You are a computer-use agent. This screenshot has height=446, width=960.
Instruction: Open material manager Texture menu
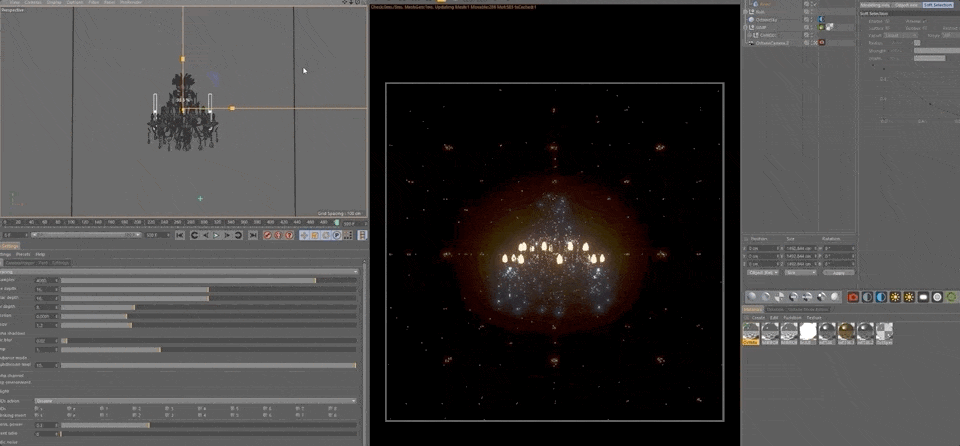coord(814,318)
